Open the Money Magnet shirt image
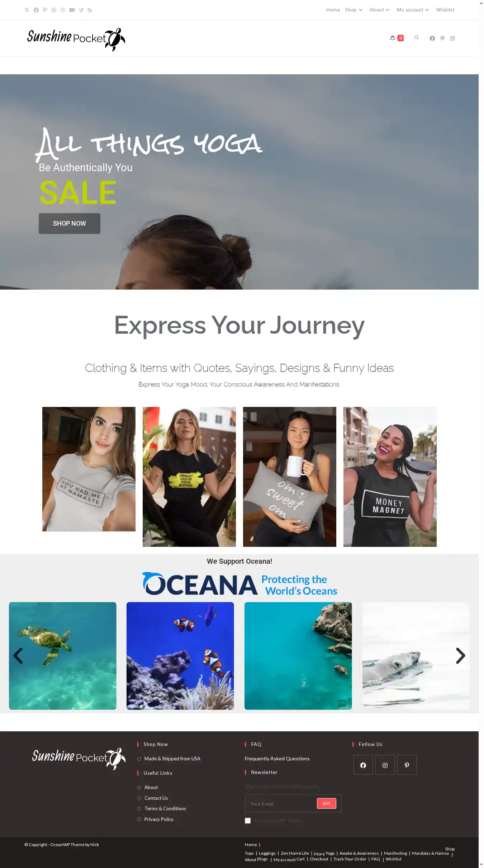Viewport: 484px width, 868px height. click(390, 477)
